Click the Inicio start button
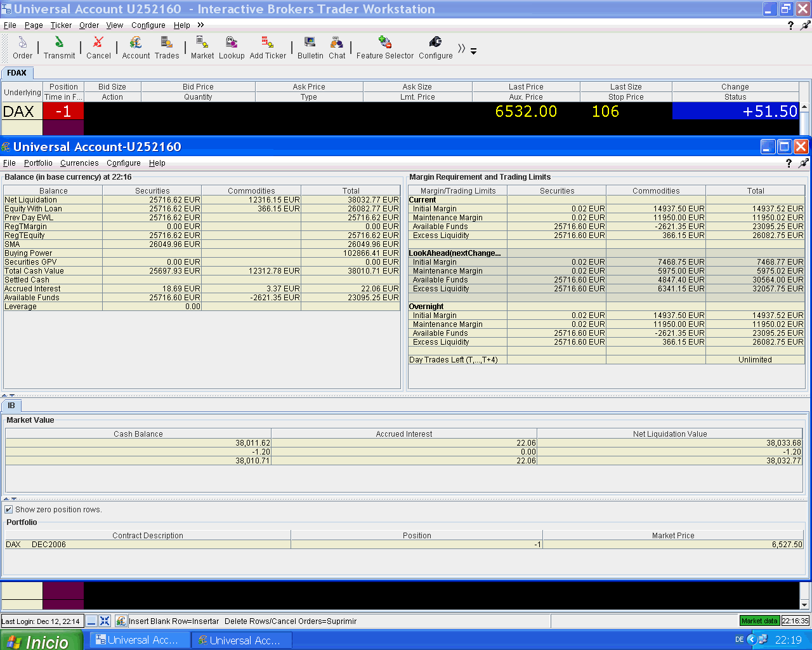 41,640
